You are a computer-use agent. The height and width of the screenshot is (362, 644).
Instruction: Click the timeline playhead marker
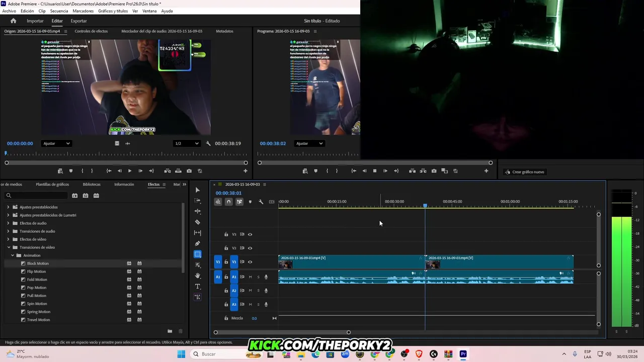pos(425,206)
